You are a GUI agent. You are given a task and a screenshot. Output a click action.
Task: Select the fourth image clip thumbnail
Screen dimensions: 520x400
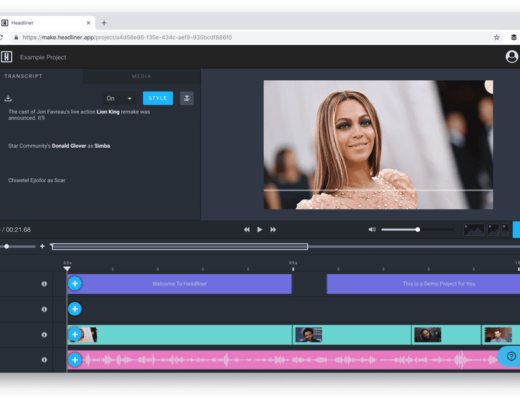[498, 334]
